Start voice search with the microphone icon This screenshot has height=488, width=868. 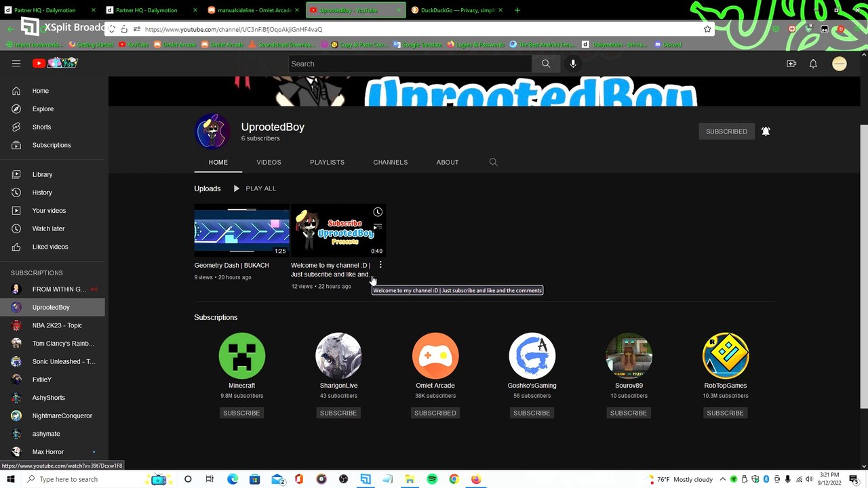573,64
